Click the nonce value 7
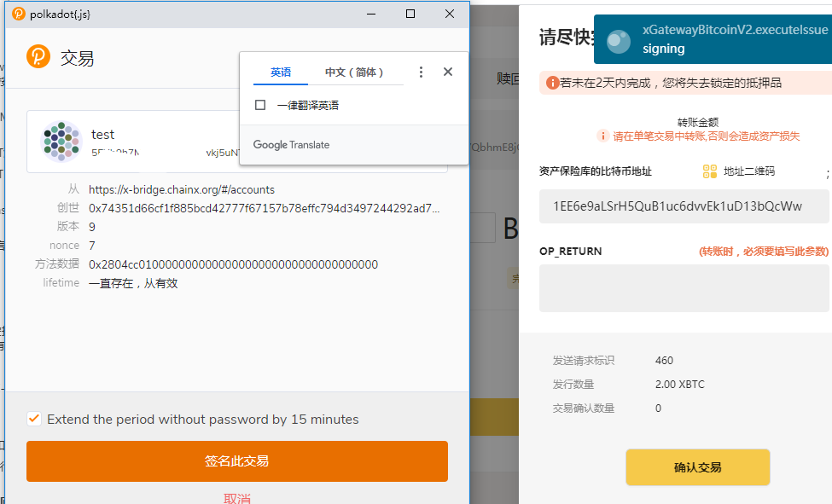The width and height of the screenshot is (832, 504). point(92,246)
